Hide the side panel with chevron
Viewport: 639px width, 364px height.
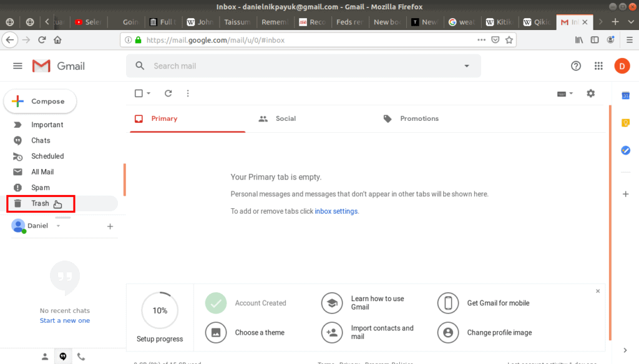(625, 350)
